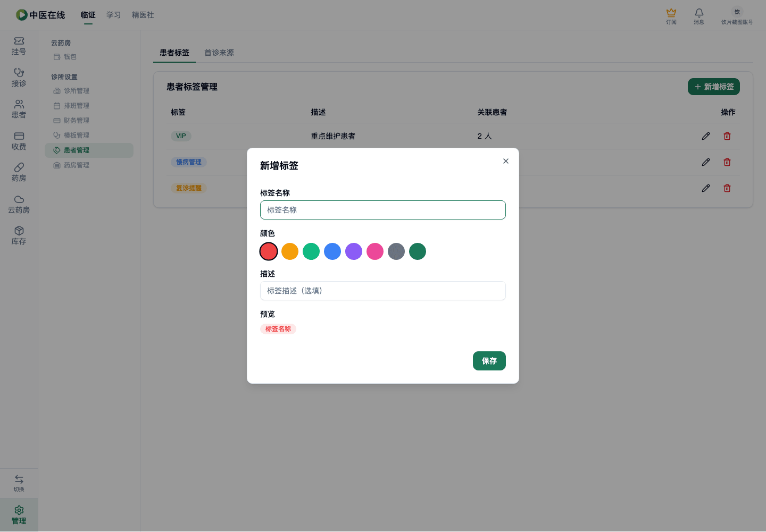Open 诊所管理 in side menu
Image resolution: width=766 pixels, height=532 pixels.
89,91
